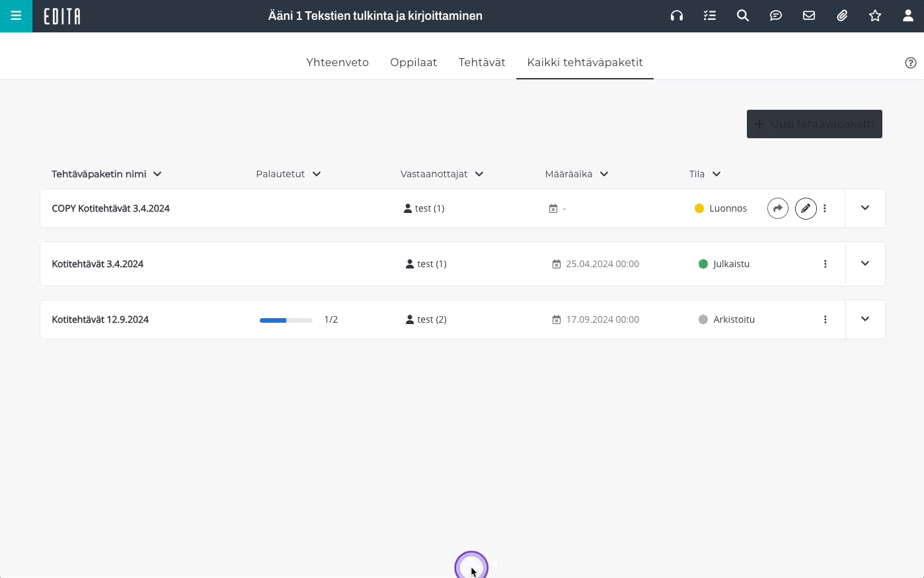Open the envelope messages icon

pyautogui.click(x=809, y=16)
